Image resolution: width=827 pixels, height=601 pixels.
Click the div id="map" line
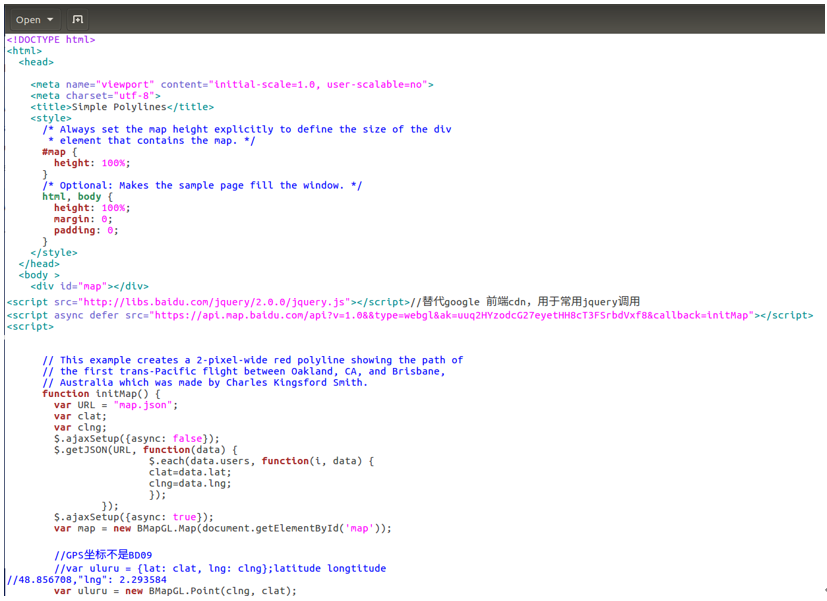coord(89,286)
